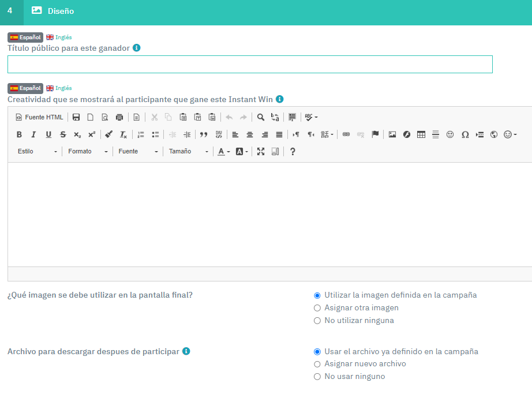
Task: Click the Copy Formatting brush icon
Action: [108, 135]
